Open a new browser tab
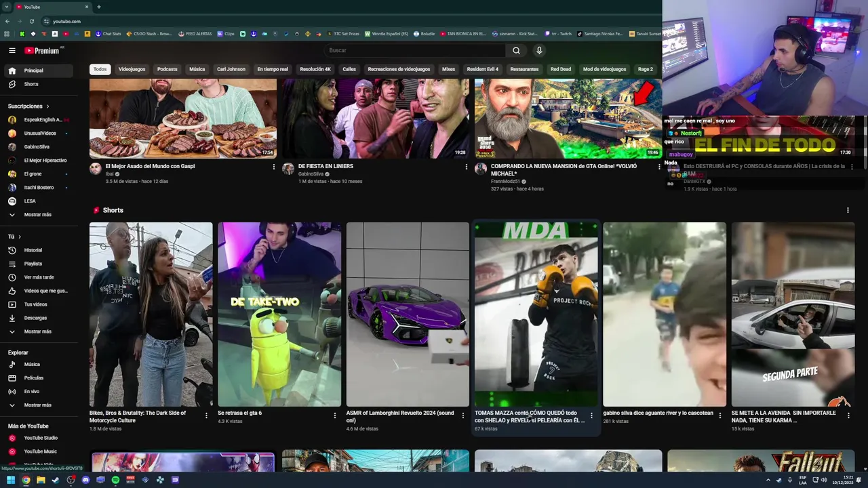This screenshot has height=488, width=868. 99,7
